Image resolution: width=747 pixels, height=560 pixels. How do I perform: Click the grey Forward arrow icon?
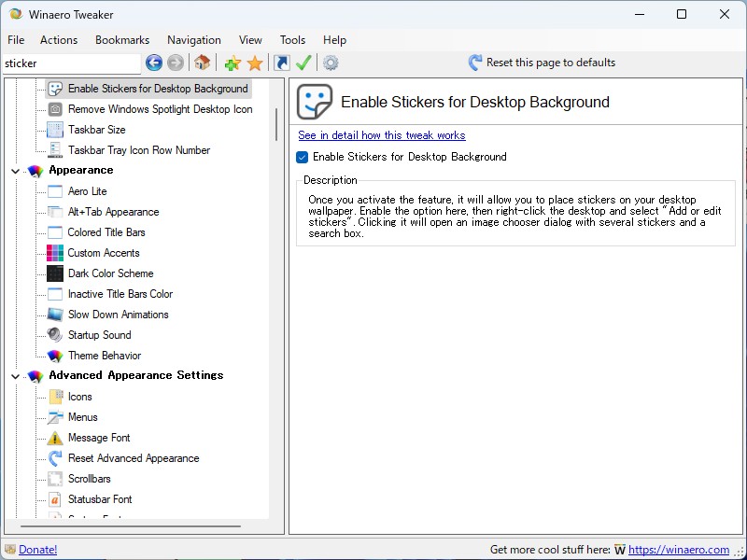pos(176,63)
